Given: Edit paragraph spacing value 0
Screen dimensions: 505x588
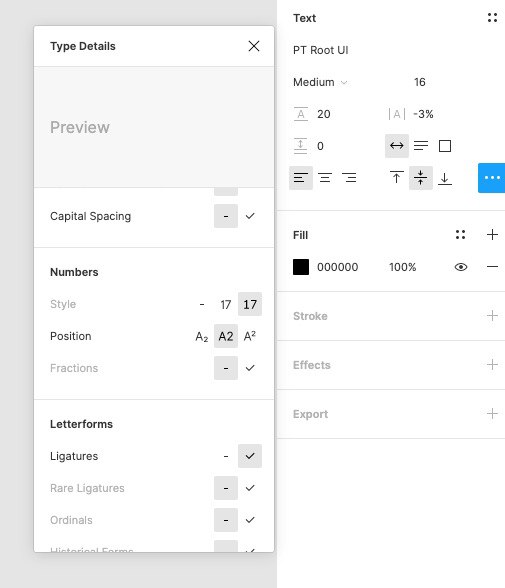Looking at the screenshot, I should [320, 146].
